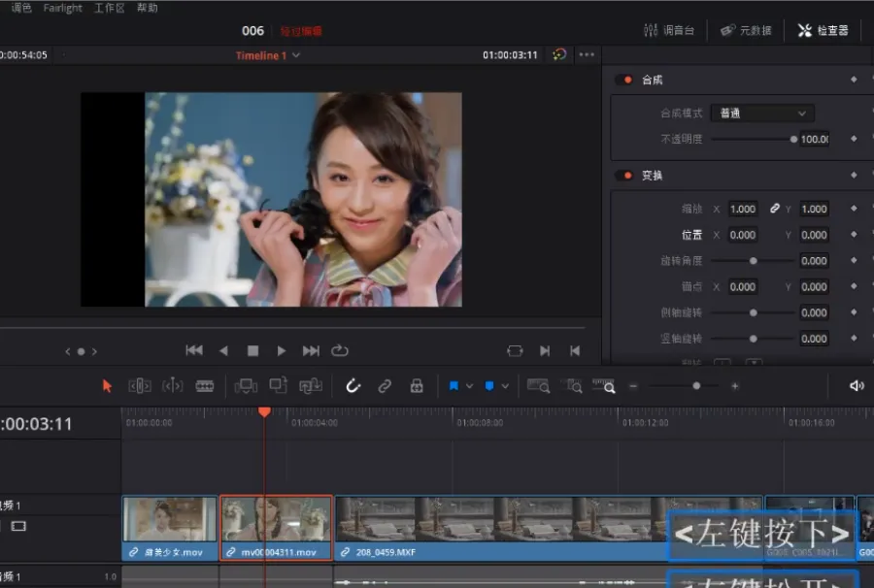The image size is (874, 588).
Task: Add keyframe for 旋转角度 diamond
Action: point(854,260)
